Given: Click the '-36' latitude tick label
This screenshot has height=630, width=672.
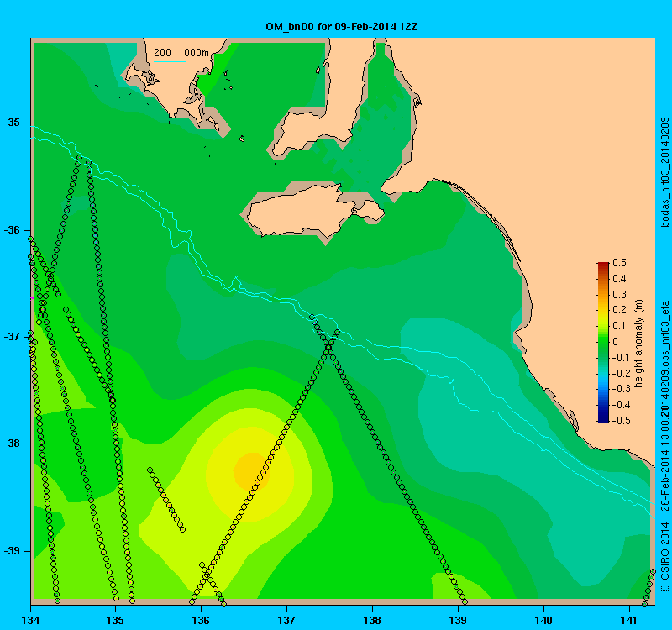Looking at the screenshot, I should 12,229.
